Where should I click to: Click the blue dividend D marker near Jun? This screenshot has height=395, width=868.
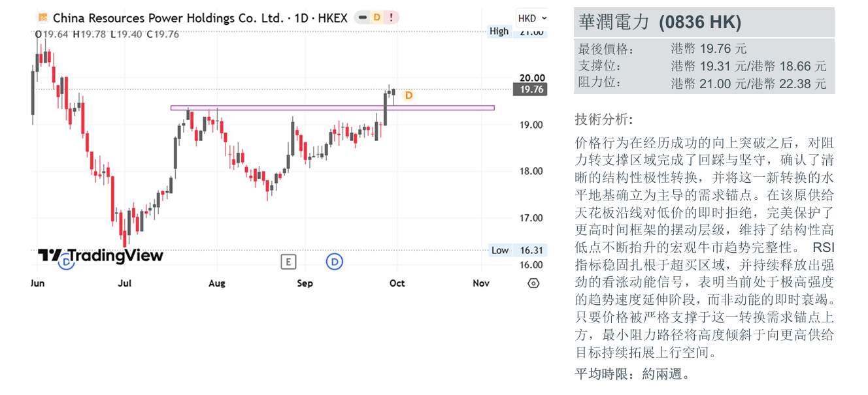[66, 262]
